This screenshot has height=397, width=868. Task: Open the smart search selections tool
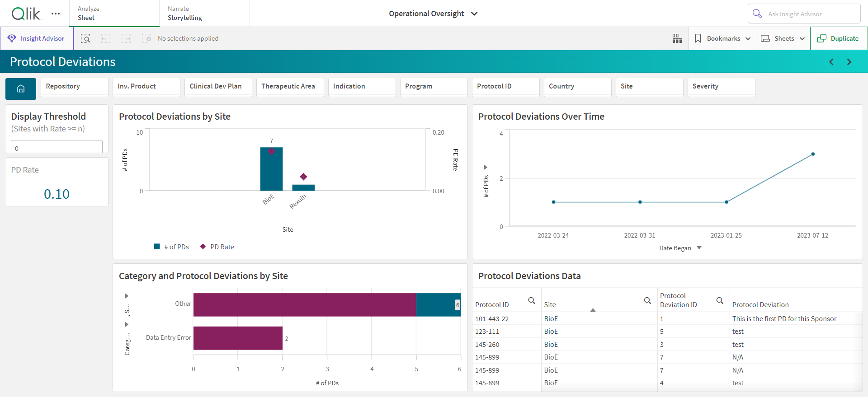[85, 38]
